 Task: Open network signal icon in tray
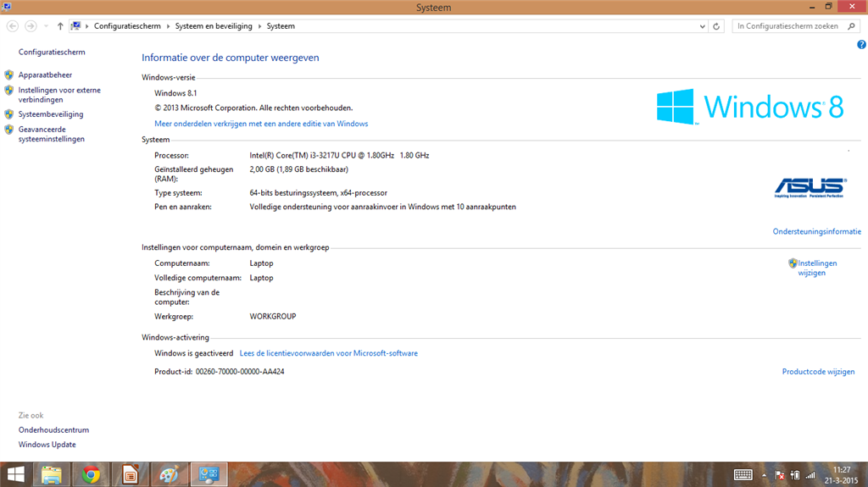click(x=810, y=475)
